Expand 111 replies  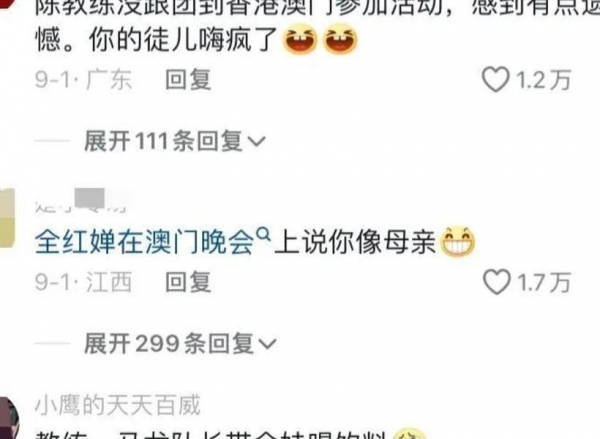(174, 140)
